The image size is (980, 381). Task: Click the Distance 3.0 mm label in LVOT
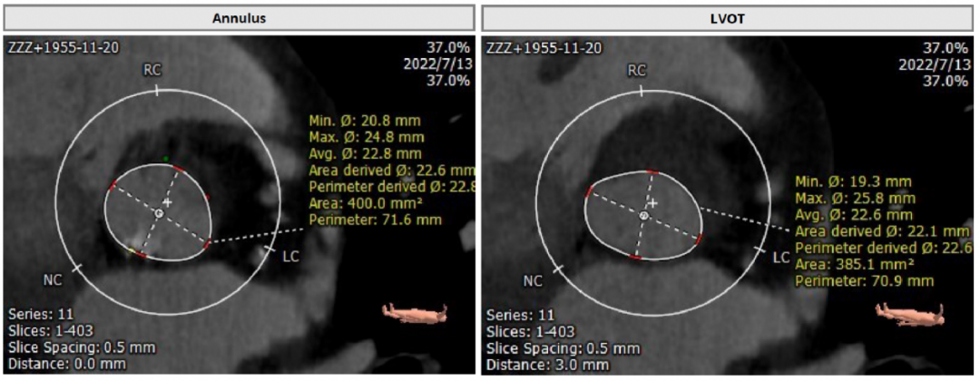tap(547, 365)
